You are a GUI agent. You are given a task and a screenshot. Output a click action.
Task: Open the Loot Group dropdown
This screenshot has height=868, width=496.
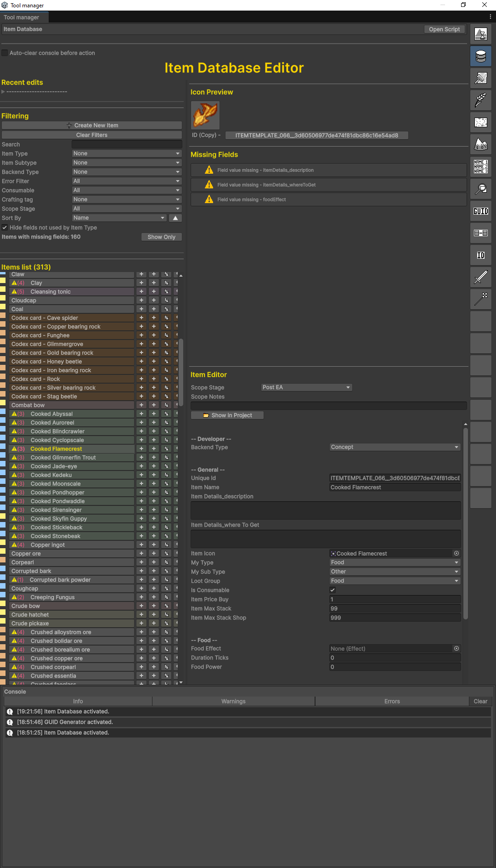395,581
